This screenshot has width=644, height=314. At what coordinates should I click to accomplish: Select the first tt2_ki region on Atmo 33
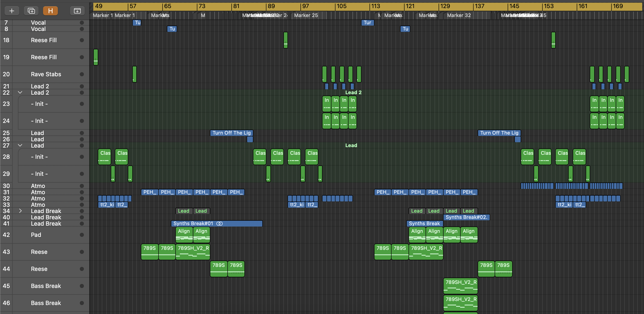point(107,205)
